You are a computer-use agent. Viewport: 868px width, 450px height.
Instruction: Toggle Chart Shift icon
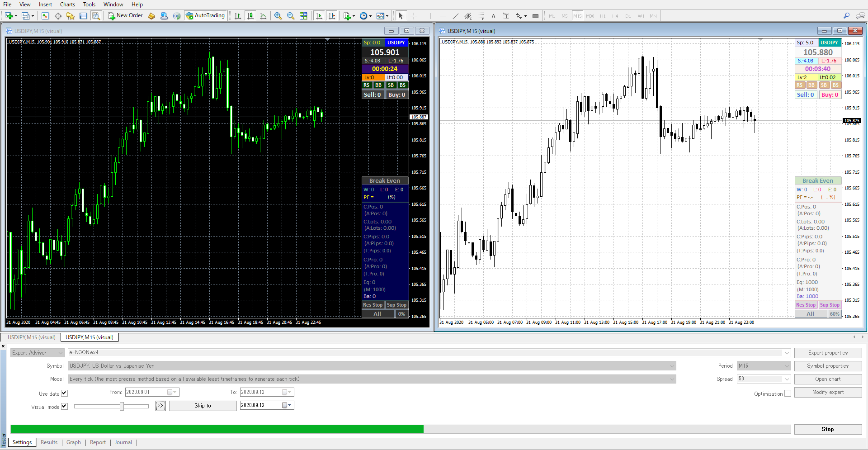tap(332, 16)
